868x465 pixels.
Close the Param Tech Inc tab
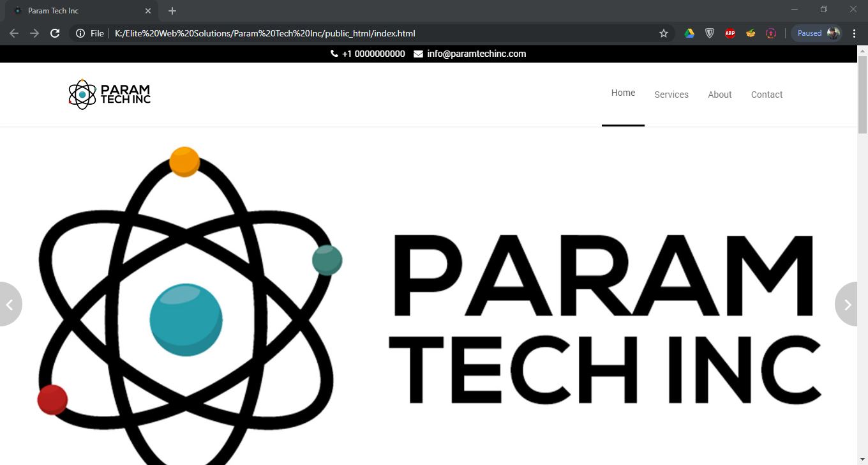[x=148, y=11]
